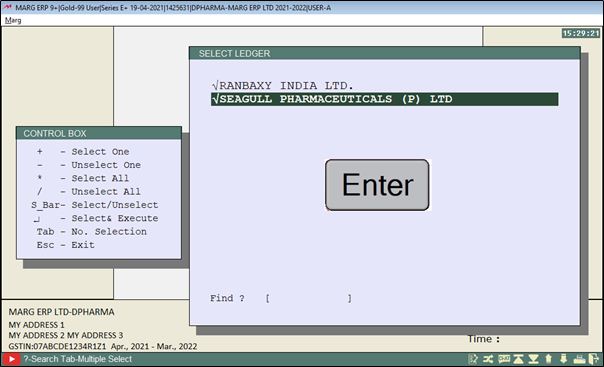Click the 'Select One' shortcut line
The image size is (604, 367).
tap(82, 152)
